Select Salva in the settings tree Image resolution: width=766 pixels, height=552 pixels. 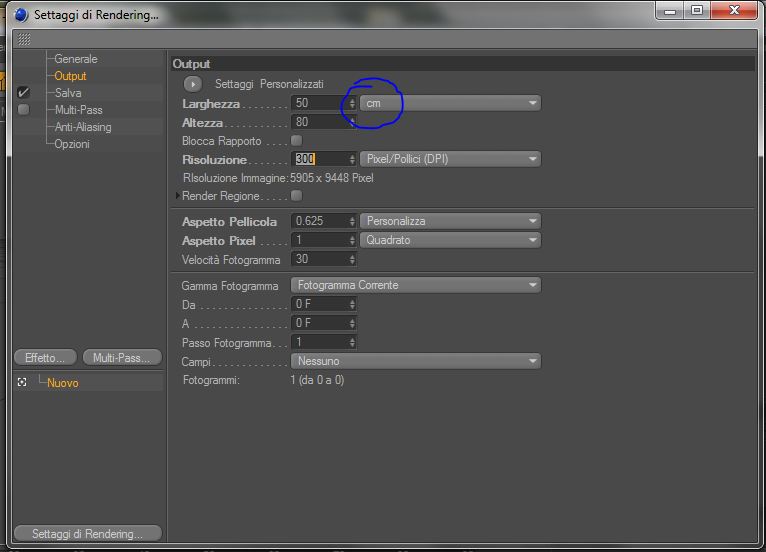coord(68,93)
